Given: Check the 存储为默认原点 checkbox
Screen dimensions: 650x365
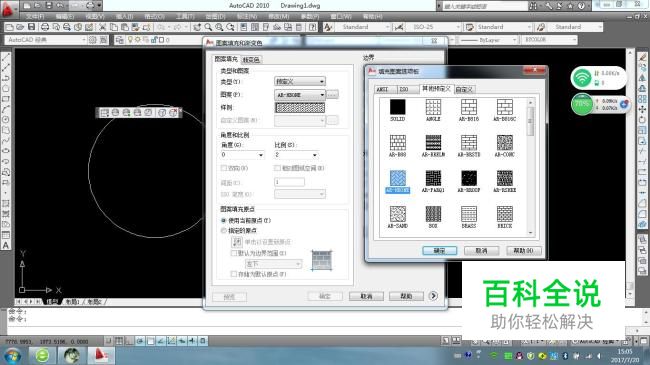Looking at the screenshot, I should pyautogui.click(x=234, y=274).
